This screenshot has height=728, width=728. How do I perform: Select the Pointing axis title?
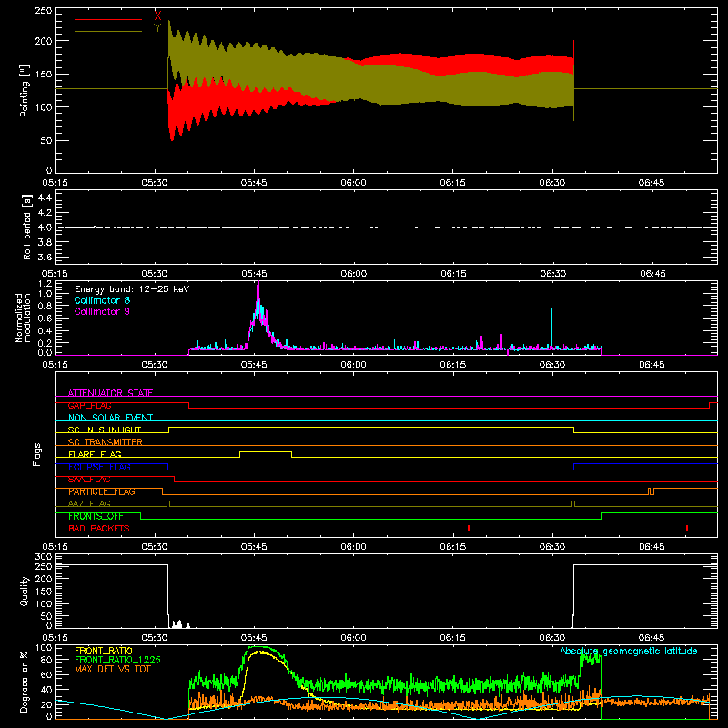(25, 90)
